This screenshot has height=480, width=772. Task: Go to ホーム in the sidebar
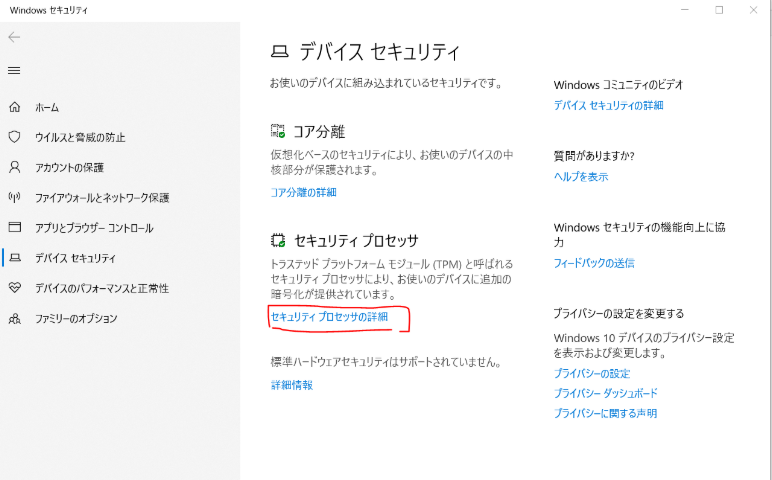point(47,107)
